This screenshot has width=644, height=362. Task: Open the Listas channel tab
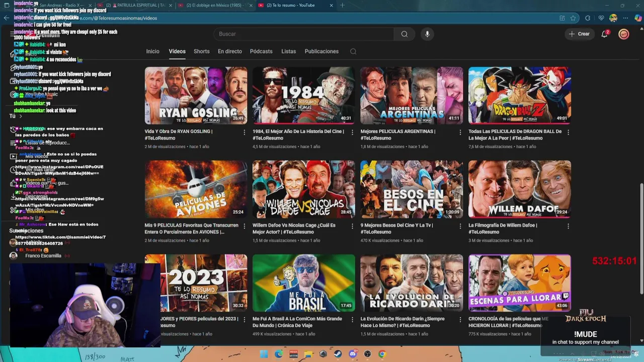[288, 51]
